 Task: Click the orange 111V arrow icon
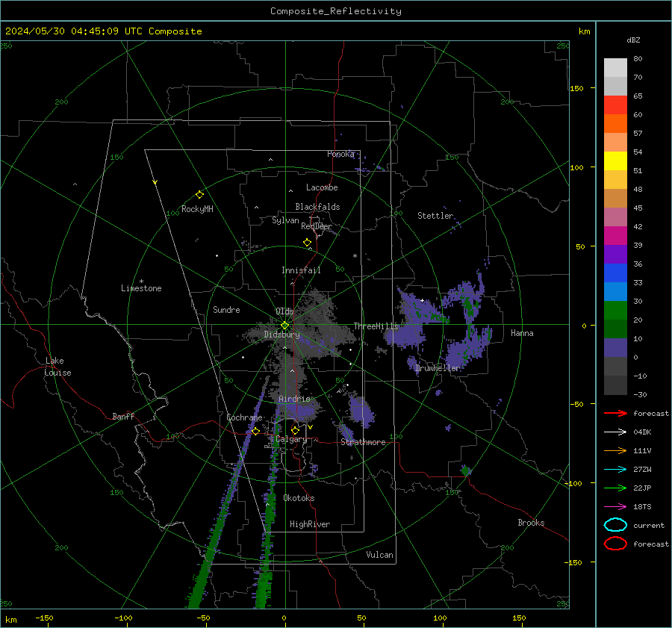coord(615,450)
